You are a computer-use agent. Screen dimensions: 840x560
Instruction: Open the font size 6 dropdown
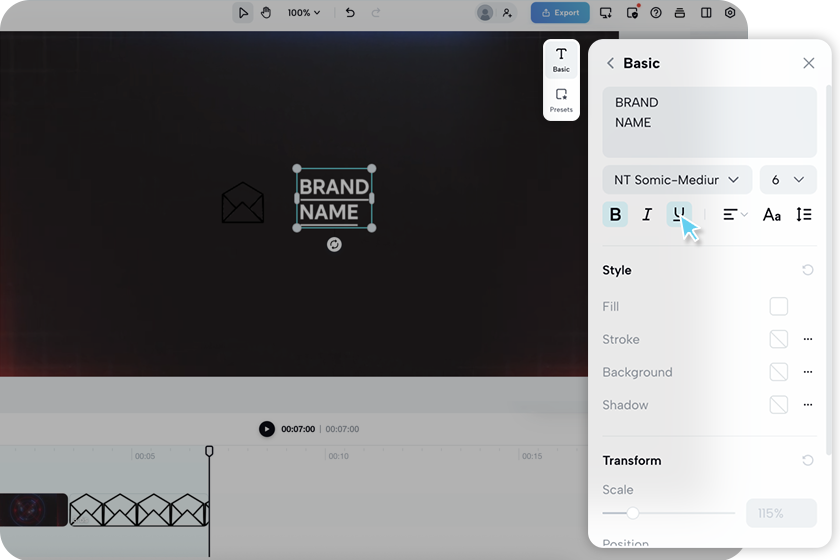[x=788, y=180]
